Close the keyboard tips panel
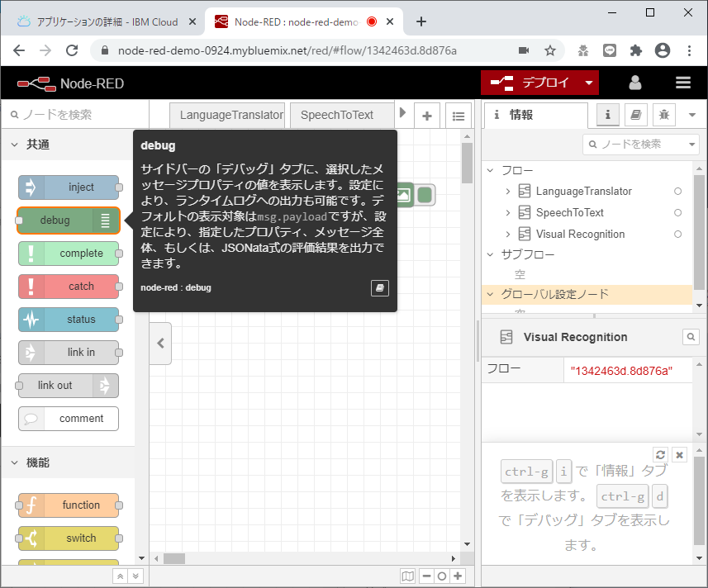The width and height of the screenshot is (708, 588). (x=679, y=454)
